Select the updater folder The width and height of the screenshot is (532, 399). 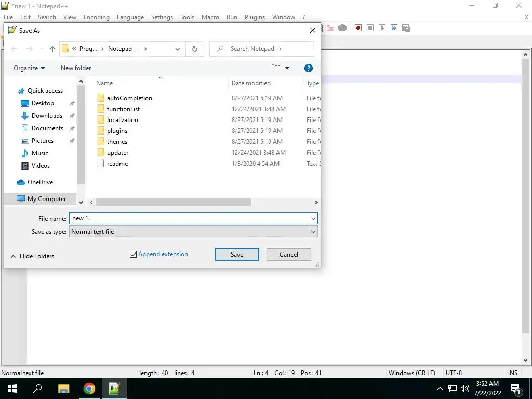click(x=117, y=153)
